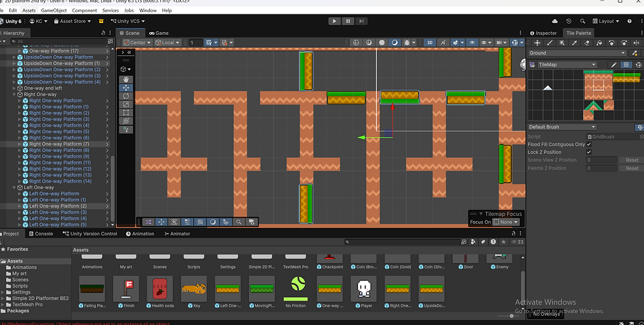Viewport: 644px width, 325px height.
Task: Collapse the Right One-way group
Action: pos(14,94)
